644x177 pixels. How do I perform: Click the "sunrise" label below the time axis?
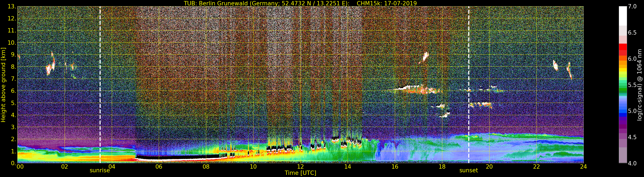(x=100, y=171)
